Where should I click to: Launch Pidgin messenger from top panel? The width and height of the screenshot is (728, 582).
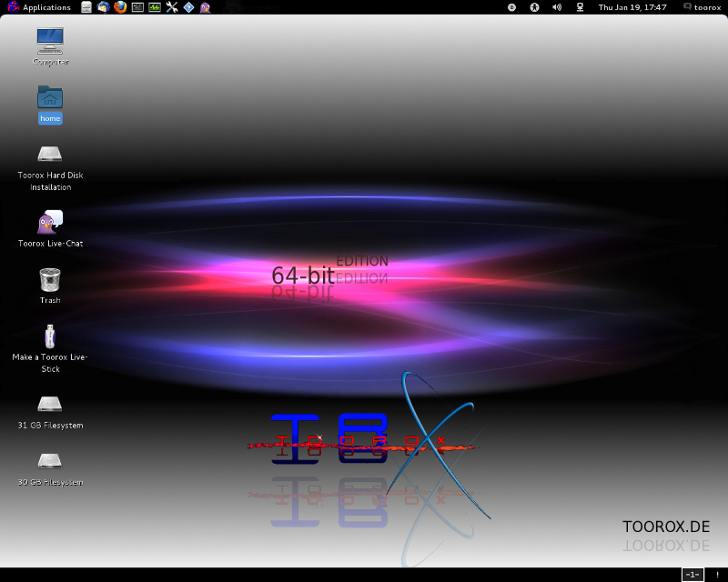[206, 7]
